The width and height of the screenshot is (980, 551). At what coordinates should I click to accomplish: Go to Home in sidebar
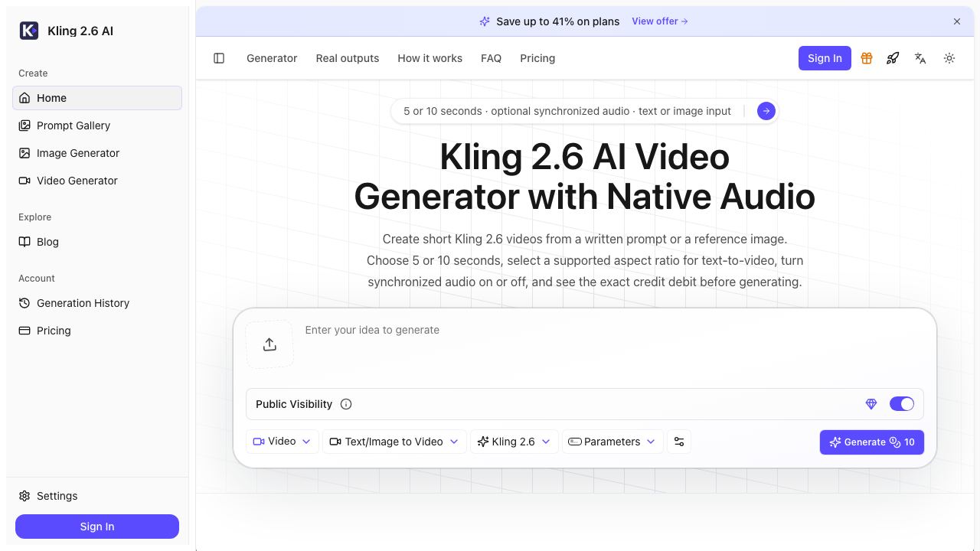[x=97, y=98]
